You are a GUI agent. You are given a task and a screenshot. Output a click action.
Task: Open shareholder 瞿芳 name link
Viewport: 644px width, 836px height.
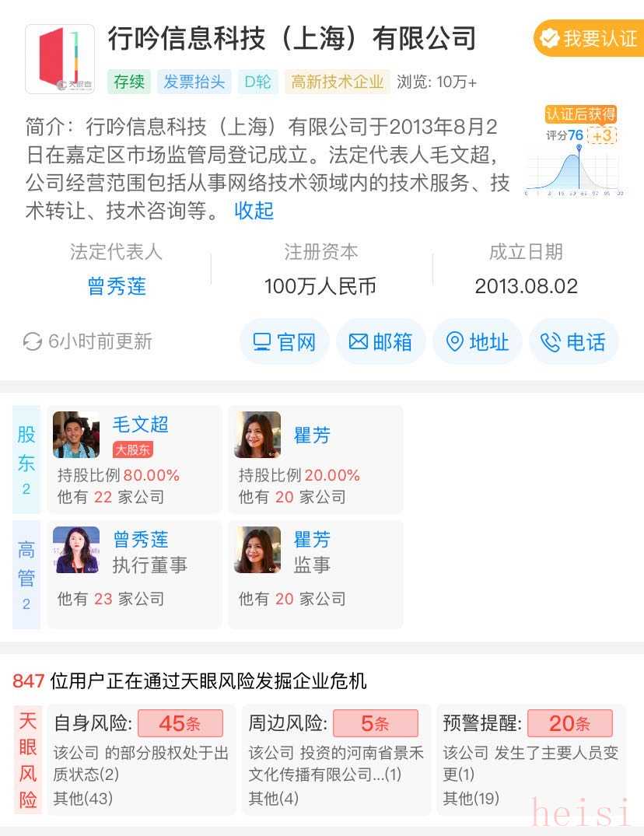(x=313, y=435)
